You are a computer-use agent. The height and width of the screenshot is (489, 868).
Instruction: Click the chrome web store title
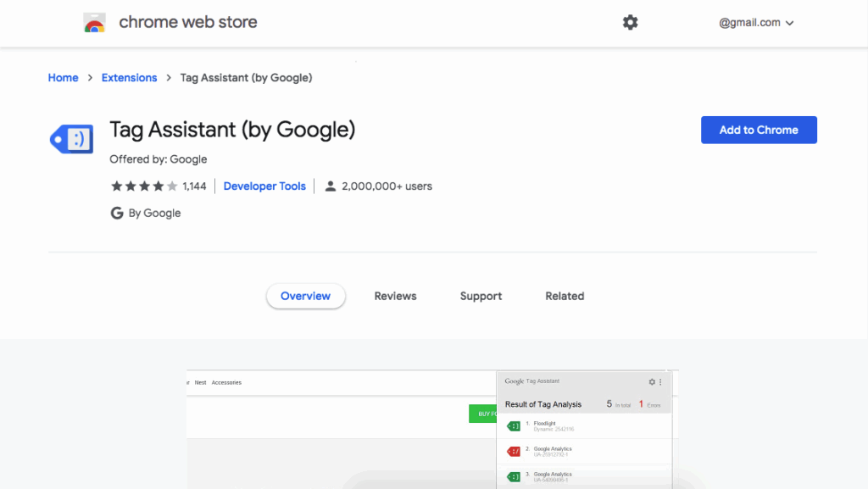click(x=188, y=22)
